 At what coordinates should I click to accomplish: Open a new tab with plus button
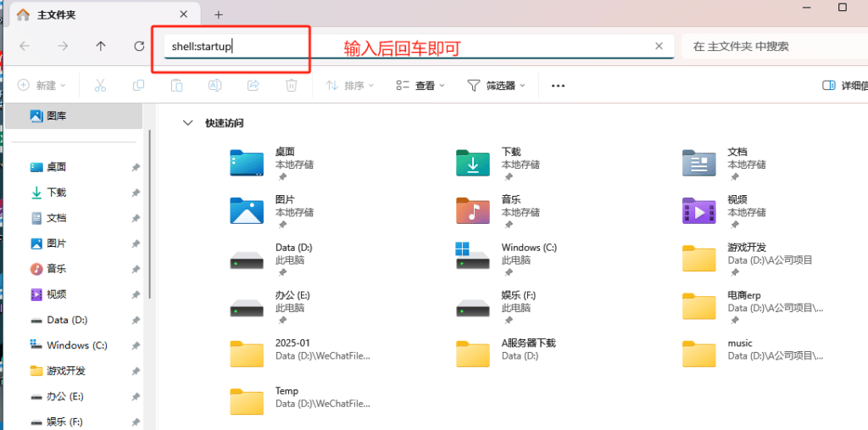click(x=219, y=14)
